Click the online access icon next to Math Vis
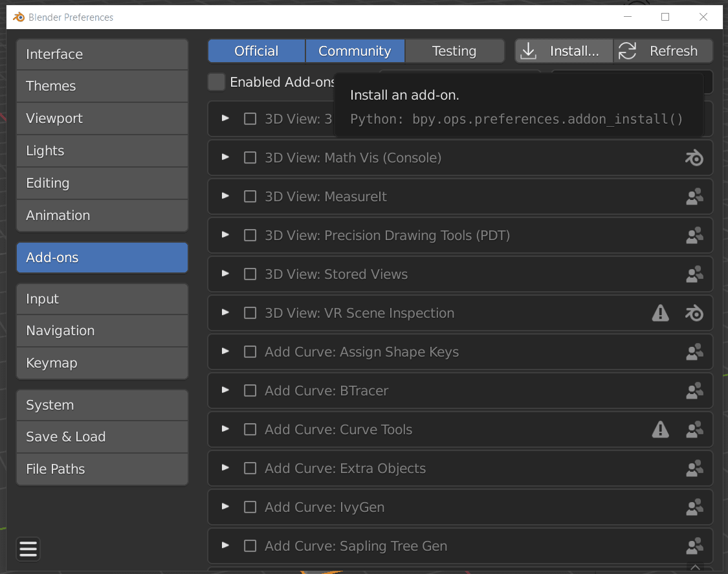Viewport: 728px width, 574px height. [694, 157]
